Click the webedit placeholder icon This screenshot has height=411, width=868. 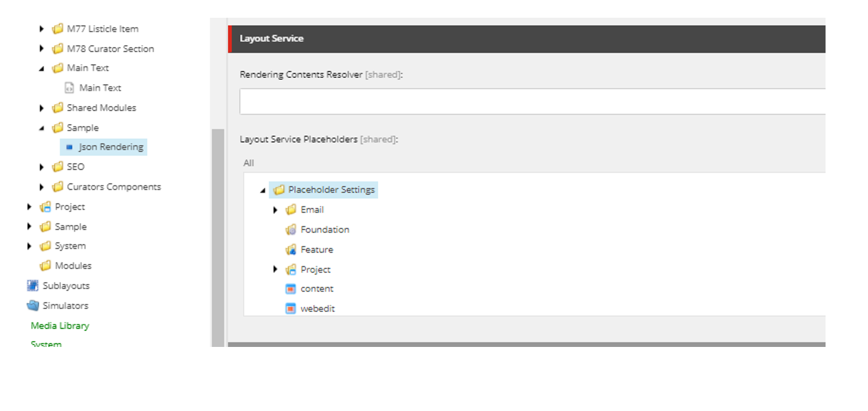tap(291, 308)
